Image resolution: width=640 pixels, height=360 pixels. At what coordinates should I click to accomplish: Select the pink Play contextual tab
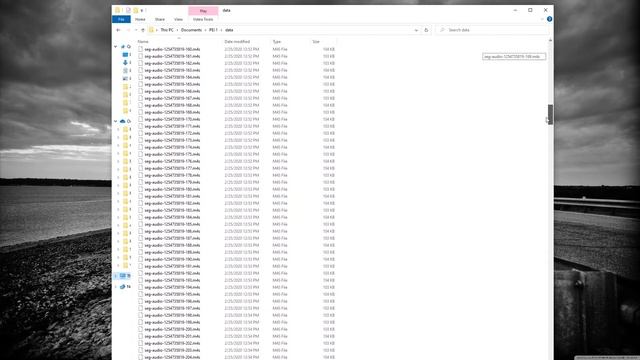203,11
